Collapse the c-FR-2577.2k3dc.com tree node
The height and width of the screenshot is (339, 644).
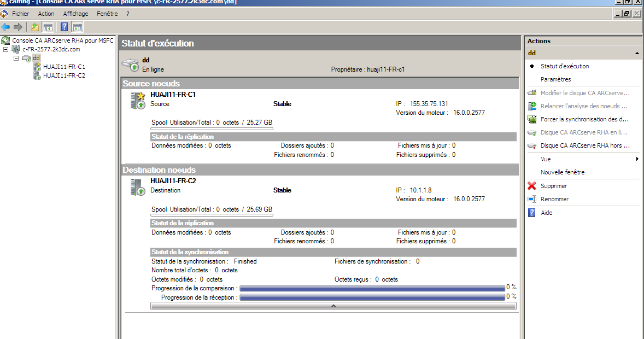click(6, 49)
